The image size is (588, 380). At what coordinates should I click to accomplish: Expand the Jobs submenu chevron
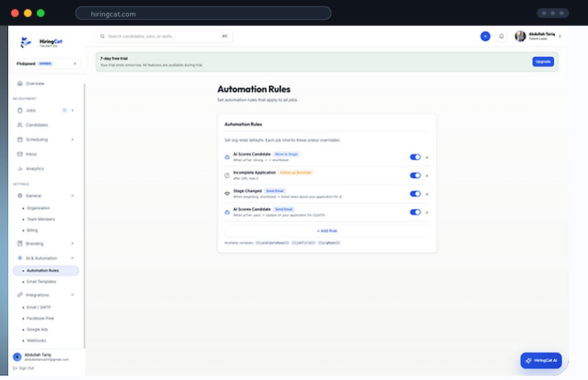point(73,111)
